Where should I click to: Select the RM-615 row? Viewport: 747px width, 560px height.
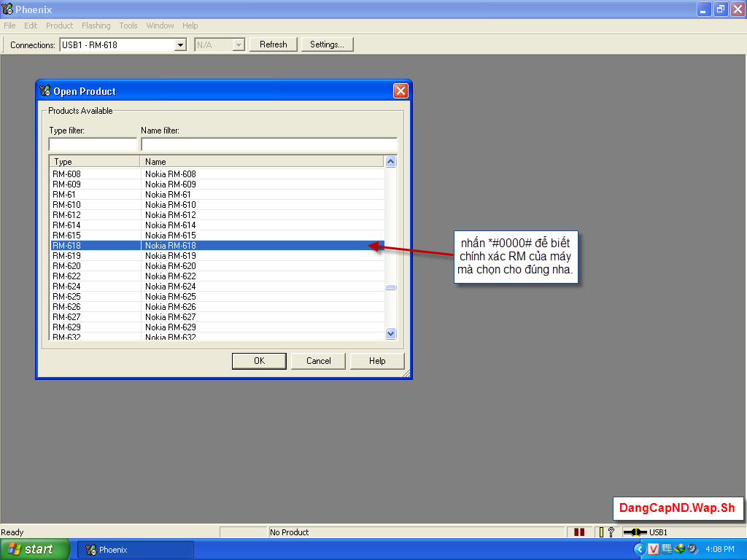217,236
